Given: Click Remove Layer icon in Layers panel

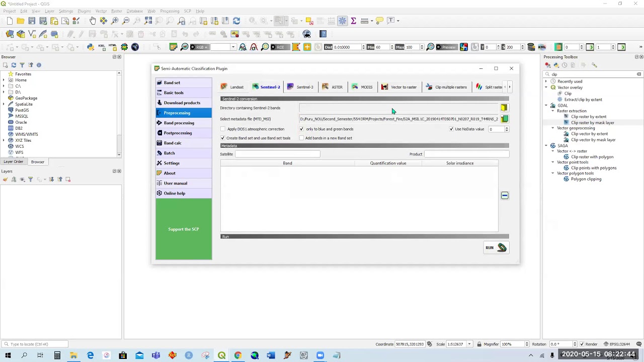Looking at the screenshot, I should pyautogui.click(x=68, y=179).
